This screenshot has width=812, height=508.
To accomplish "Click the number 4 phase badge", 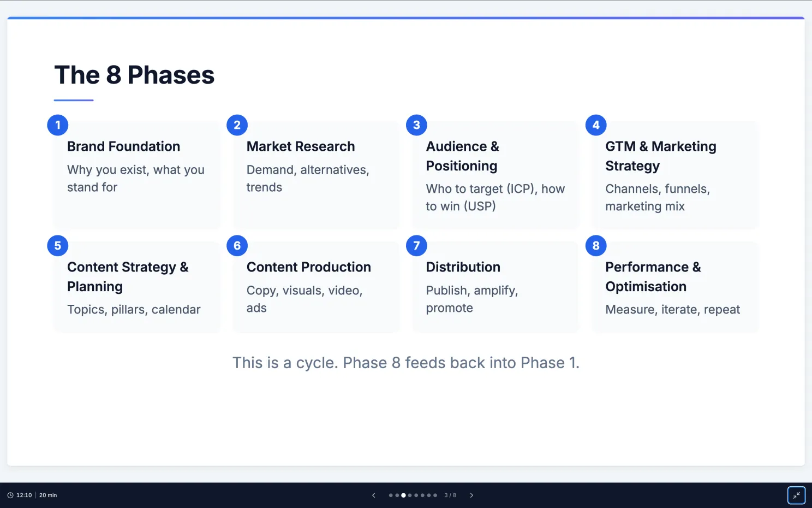I will click(x=596, y=125).
